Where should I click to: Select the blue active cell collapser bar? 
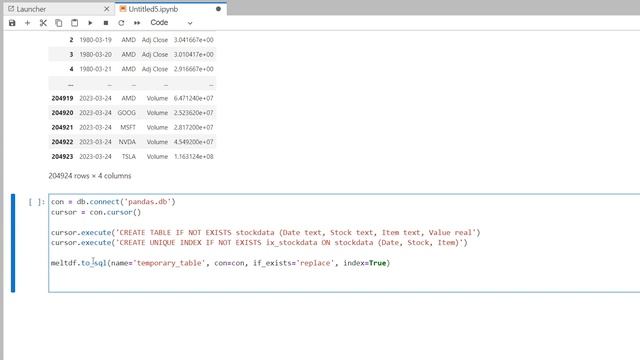[13, 243]
